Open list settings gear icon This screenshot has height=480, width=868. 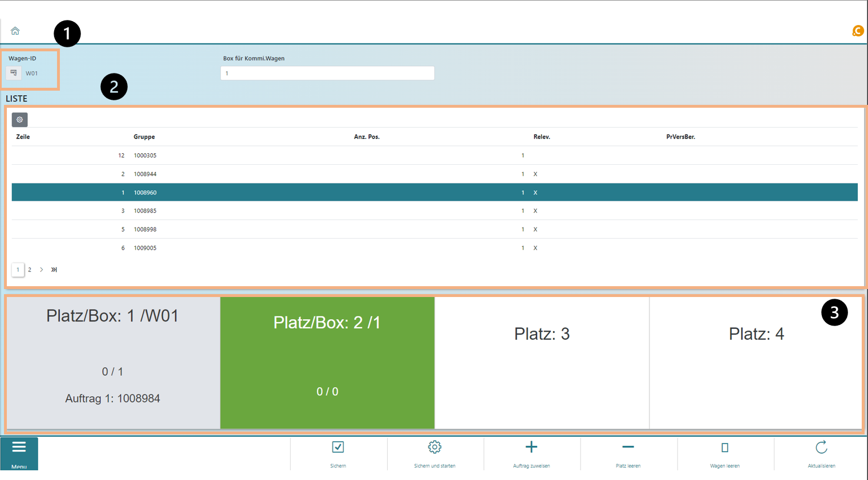pyautogui.click(x=20, y=120)
